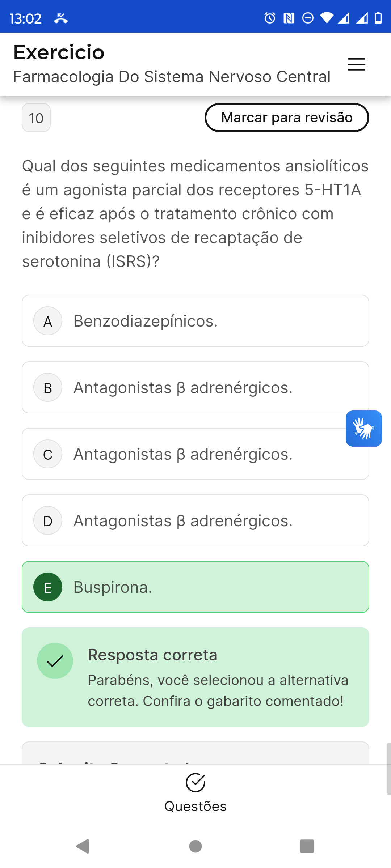This screenshot has height=868, width=391.
Task: Open the Questões tab label
Action: click(195, 807)
